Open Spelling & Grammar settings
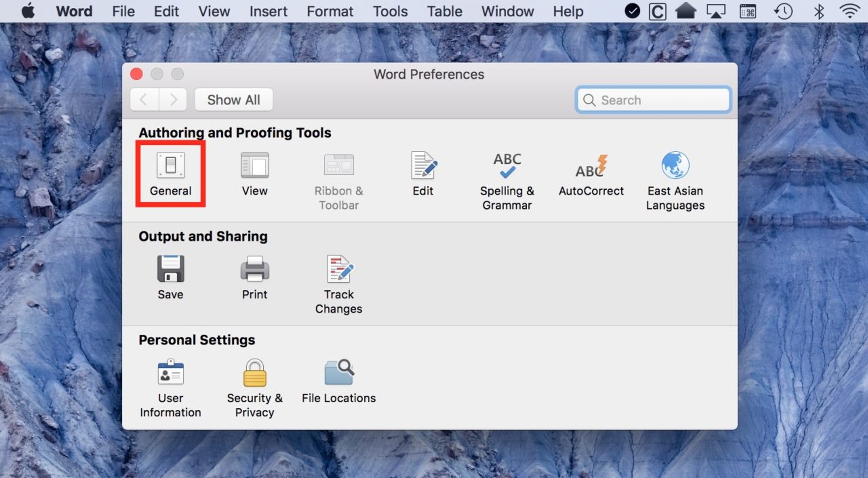 click(x=507, y=181)
